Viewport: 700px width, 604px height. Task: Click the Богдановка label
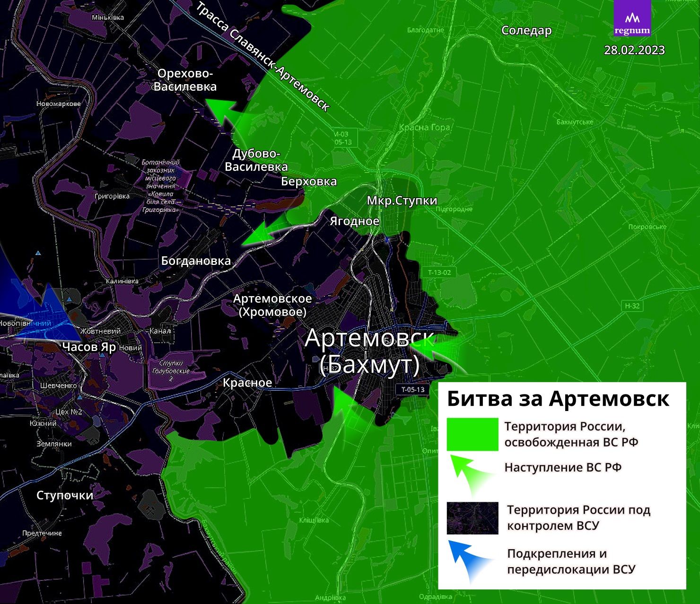click(x=196, y=261)
